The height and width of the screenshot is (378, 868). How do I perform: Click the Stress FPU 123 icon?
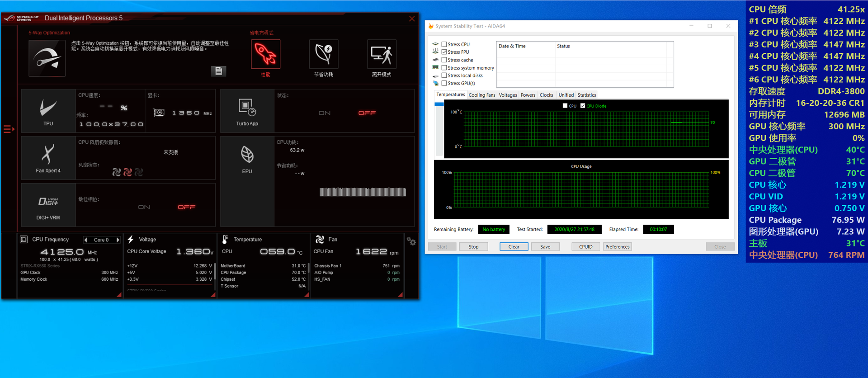[435, 52]
